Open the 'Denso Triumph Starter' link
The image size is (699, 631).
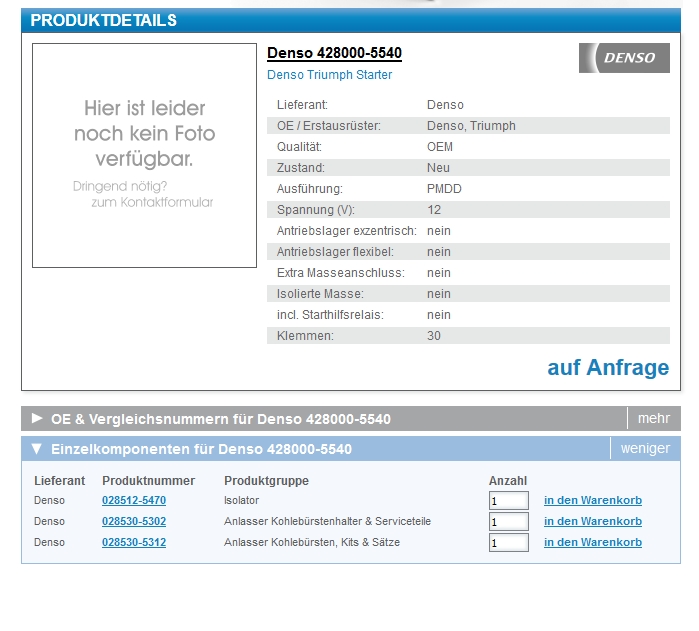pos(329,75)
